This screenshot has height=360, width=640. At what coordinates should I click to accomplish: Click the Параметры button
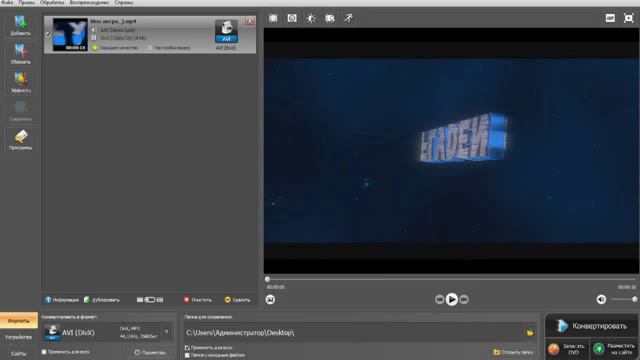point(150,352)
